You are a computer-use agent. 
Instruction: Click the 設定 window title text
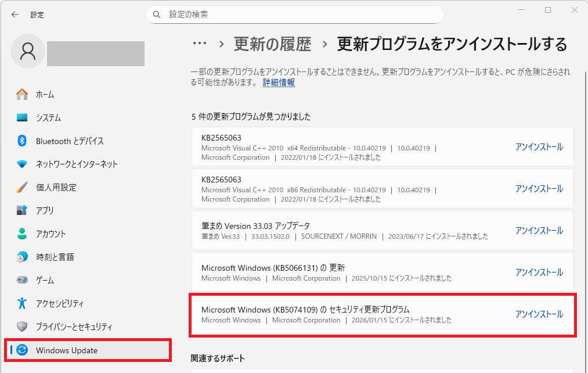click(x=37, y=15)
